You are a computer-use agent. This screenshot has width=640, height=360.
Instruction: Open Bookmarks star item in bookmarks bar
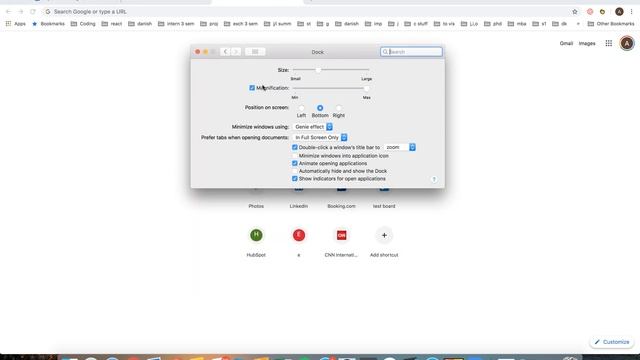click(48, 24)
